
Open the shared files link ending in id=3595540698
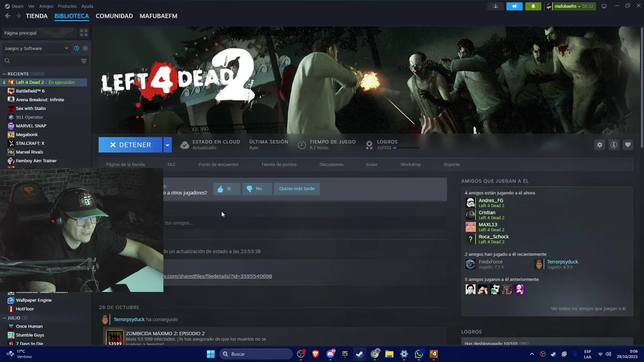point(218,276)
